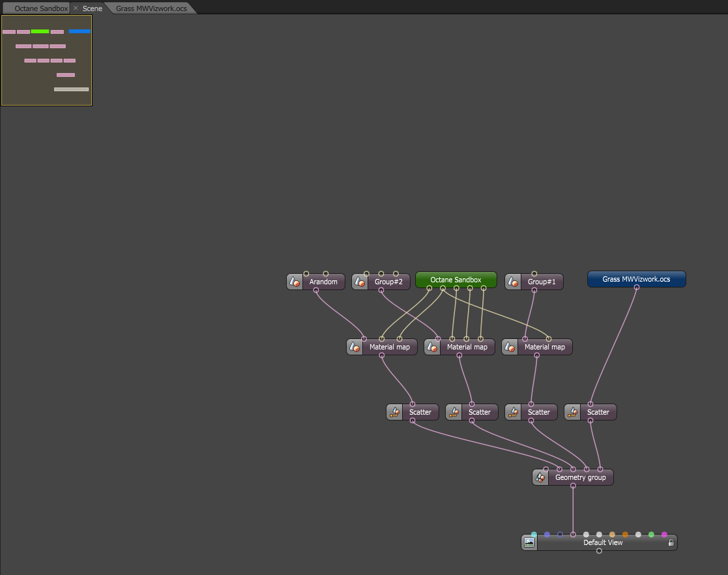Click the Group#2 node's icon

(360, 282)
